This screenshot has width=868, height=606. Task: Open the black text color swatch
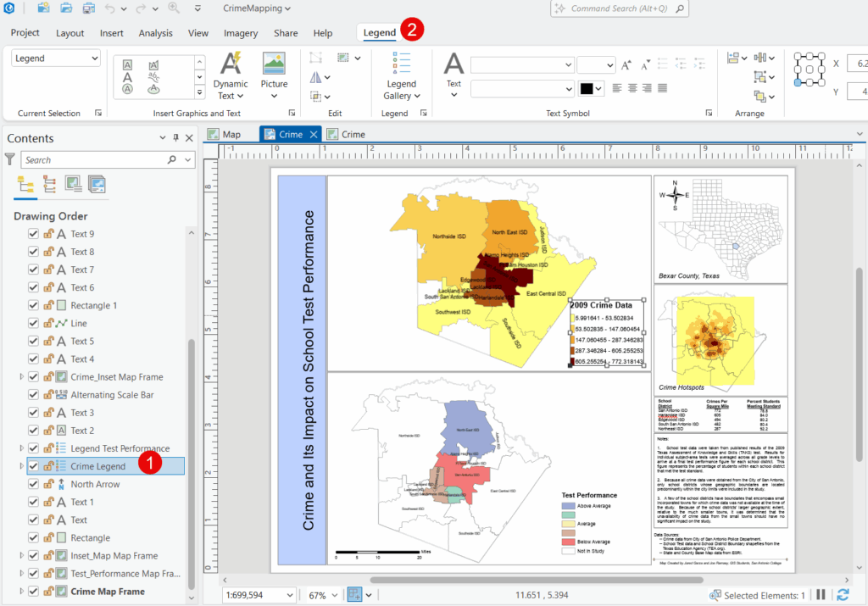(590, 88)
